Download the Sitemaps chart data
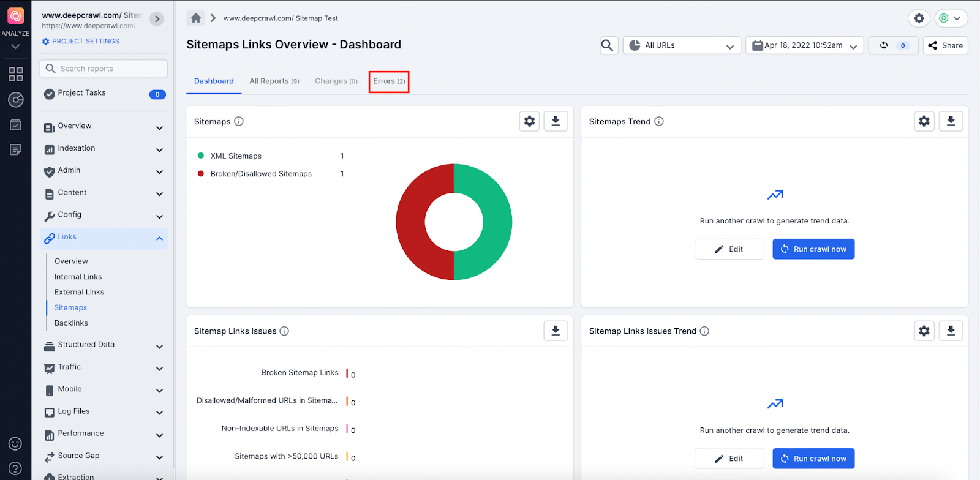 click(x=556, y=121)
